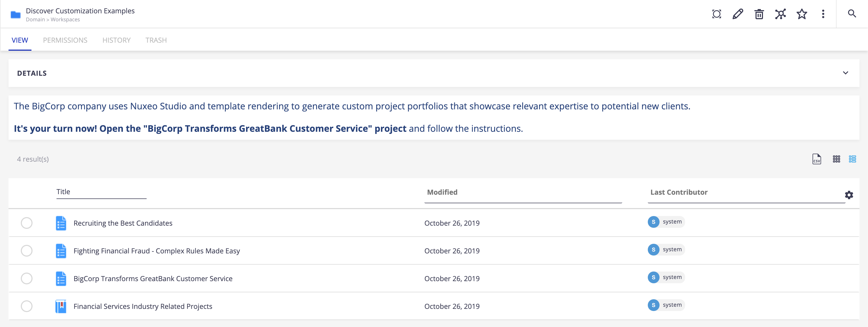Open the PERMISSIONS tab

(65, 40)
